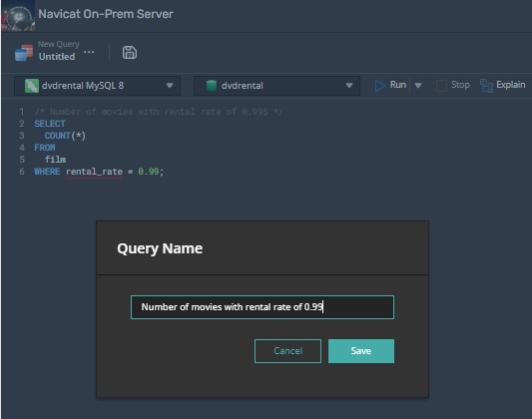Click the comment on line 1

click(159, 112)
